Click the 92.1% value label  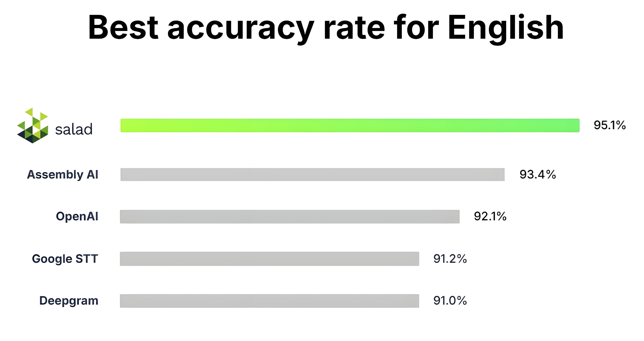[x=490, y=216]
